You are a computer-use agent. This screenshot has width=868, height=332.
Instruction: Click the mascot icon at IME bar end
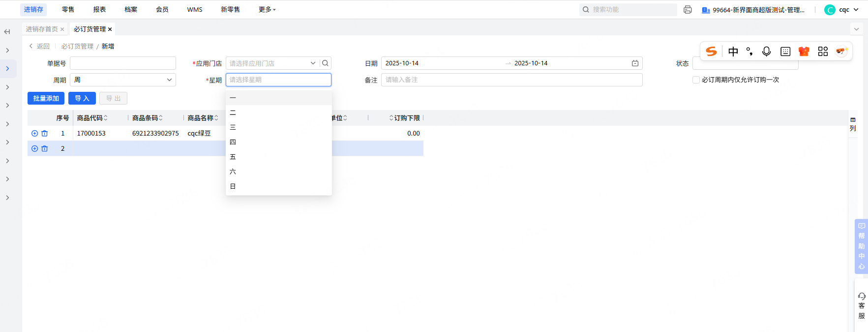[841, 51]
